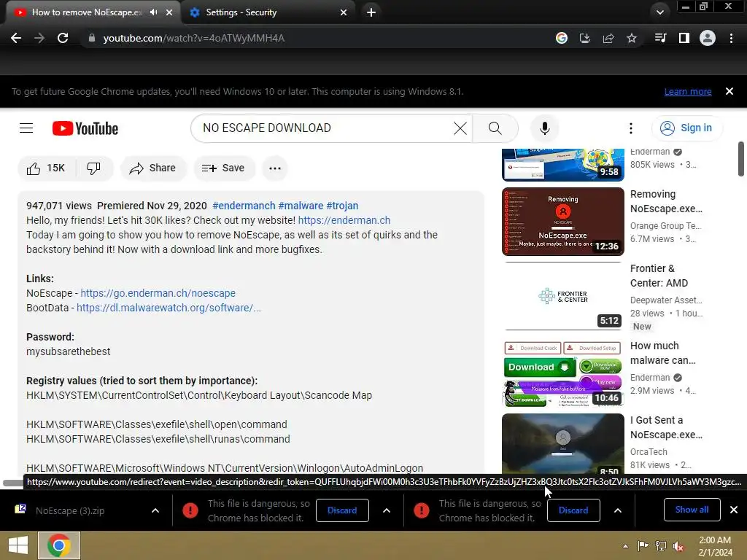The height and width of the screenshot is (560, 747).
Task: Open the NoEscape (3).zip download item
Action: pos(70,510)
